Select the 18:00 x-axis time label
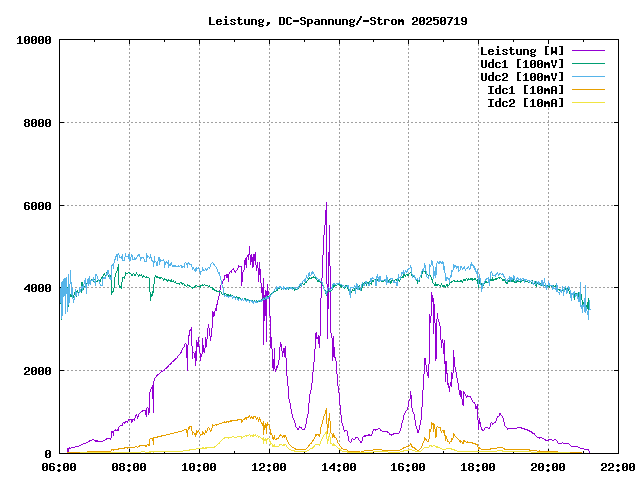 click(x=478, y=467)
